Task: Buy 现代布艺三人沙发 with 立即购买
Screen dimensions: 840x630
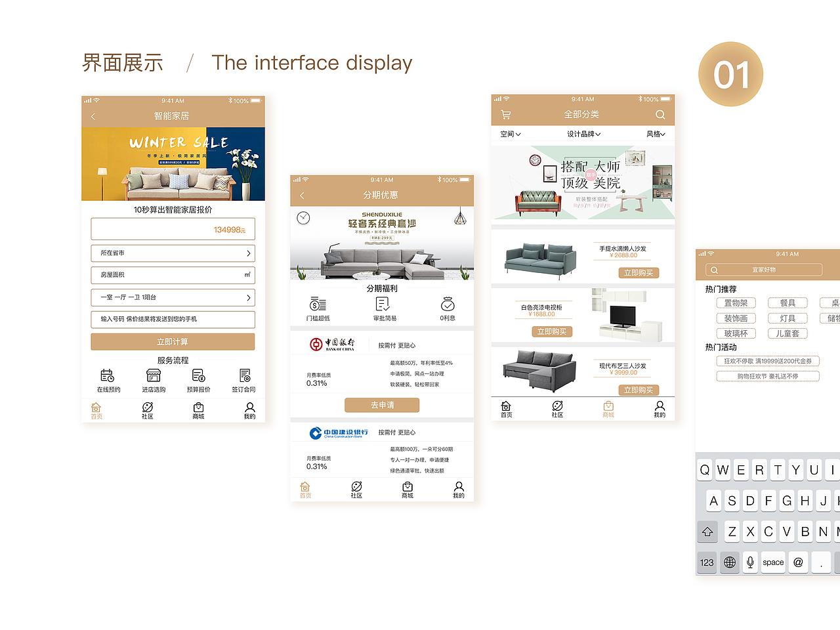Action: 639,390
